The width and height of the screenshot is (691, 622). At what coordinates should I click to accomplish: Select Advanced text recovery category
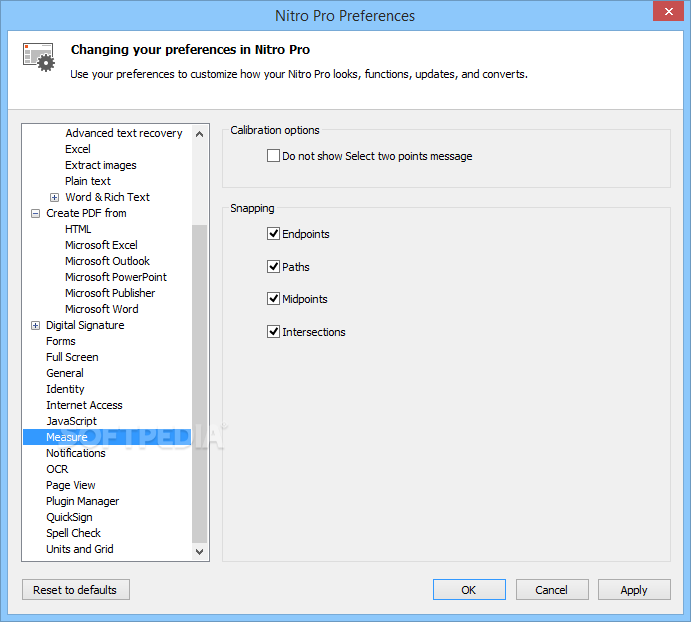[124, 133]
